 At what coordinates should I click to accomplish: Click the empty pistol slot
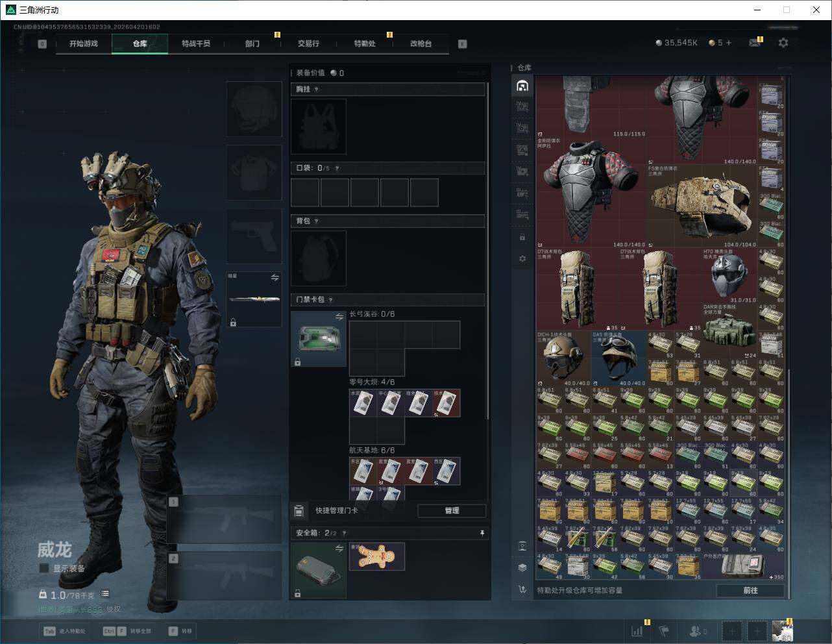254,236
